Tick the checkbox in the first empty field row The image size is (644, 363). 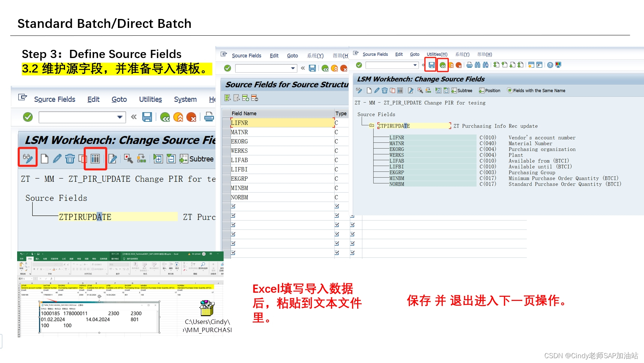tap(233, 206)
